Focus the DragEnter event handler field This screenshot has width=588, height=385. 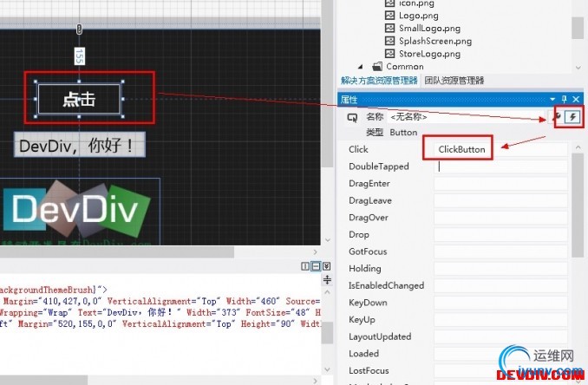[500, 183]
